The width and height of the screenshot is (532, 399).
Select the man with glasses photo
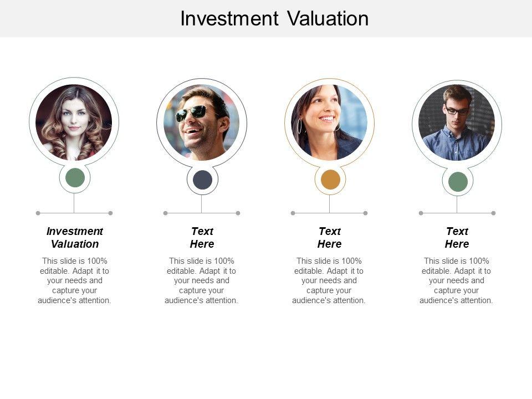(x=457, y=122)
